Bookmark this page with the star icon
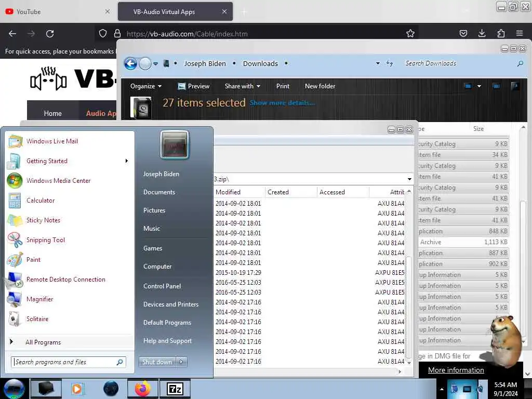This screenshot has width=532, height=399. (x=410, y=33)
